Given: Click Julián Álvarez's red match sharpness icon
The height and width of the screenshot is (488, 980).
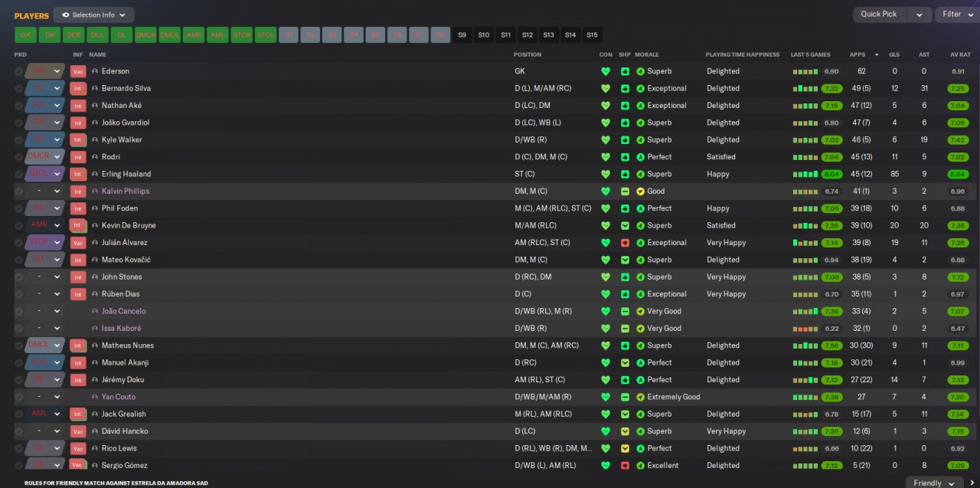Looking at the screenshot, I should tap(625, 243).
